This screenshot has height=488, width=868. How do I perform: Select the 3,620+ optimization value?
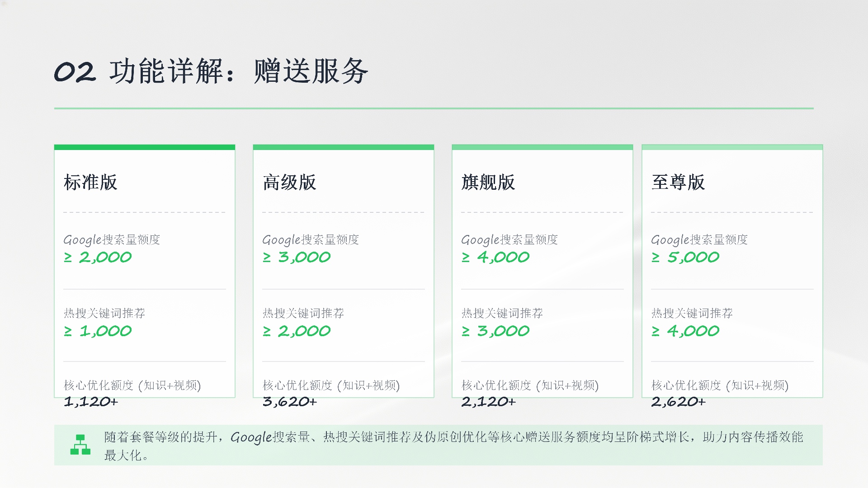[x=290, y=401]
